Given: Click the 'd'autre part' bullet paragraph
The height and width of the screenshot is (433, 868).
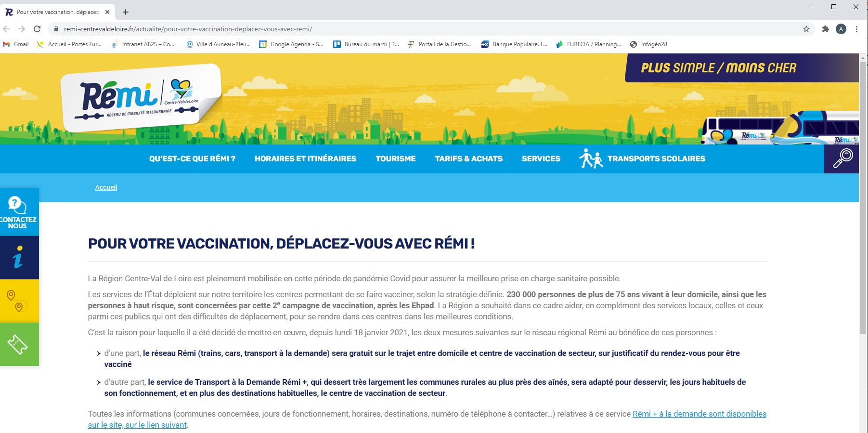Looking at the screenshot, I should pos(425,388).
